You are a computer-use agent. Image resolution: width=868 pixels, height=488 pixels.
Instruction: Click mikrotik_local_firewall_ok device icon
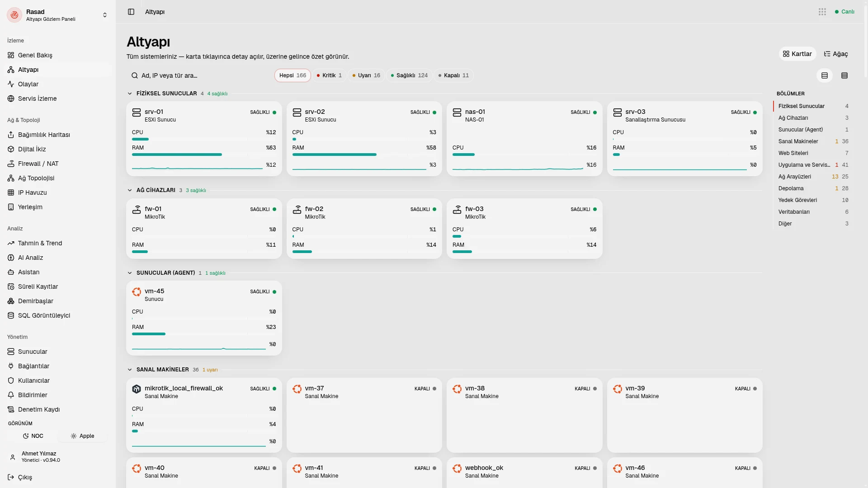tap(137, 389)
